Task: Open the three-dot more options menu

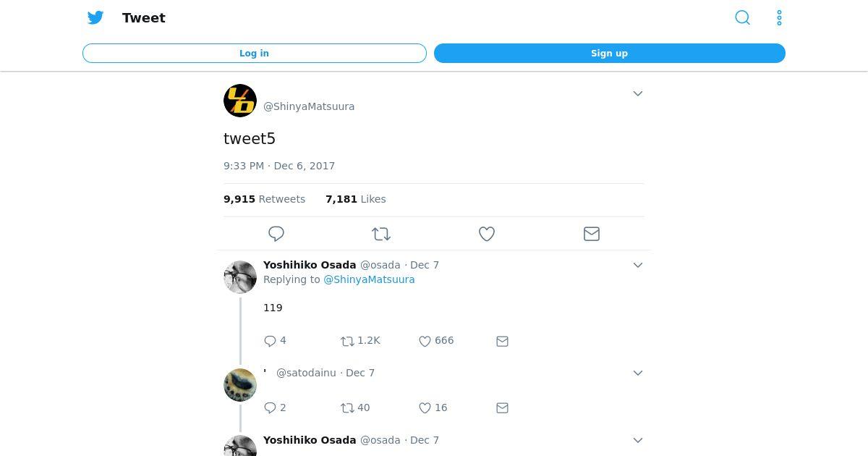Action: tap(779, 17)
